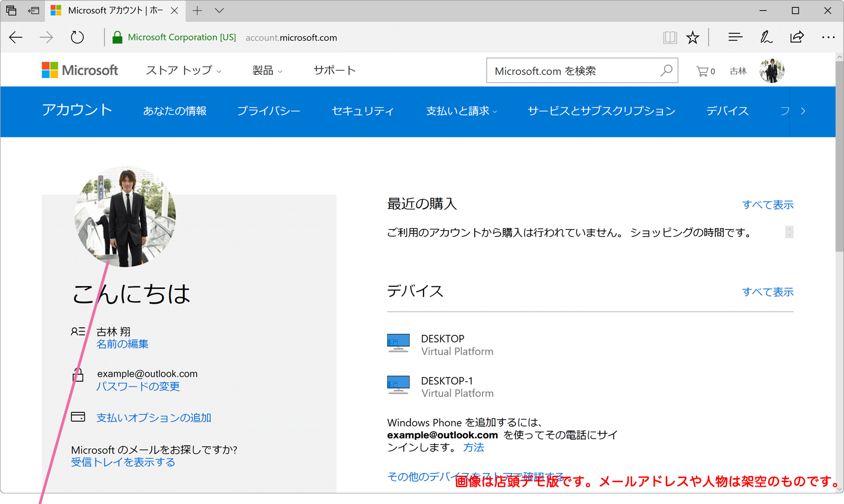The width and height of the screenshot is (844, 504).
Task: Open the セキュリティ tab
Action: (363, 111)
